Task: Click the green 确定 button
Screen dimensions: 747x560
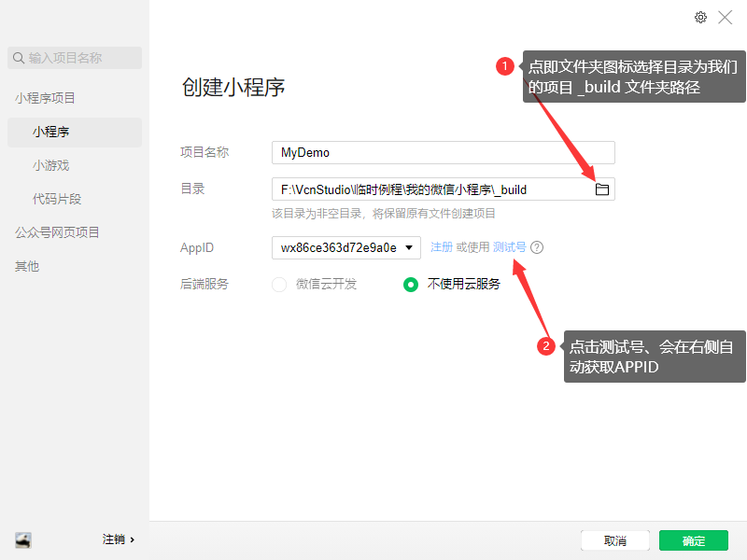Action: pyautogui.click(x=694, y=540)
